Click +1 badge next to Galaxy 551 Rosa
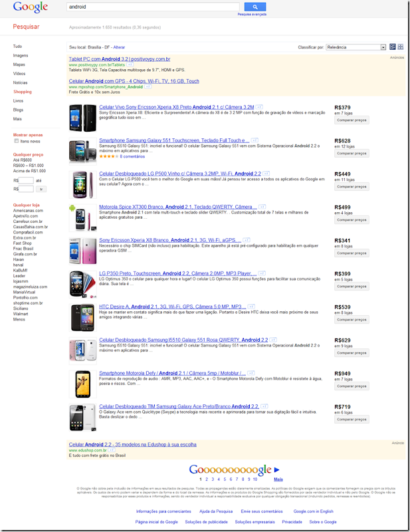Screen dimensions: 410x532 tap(273, 340)
